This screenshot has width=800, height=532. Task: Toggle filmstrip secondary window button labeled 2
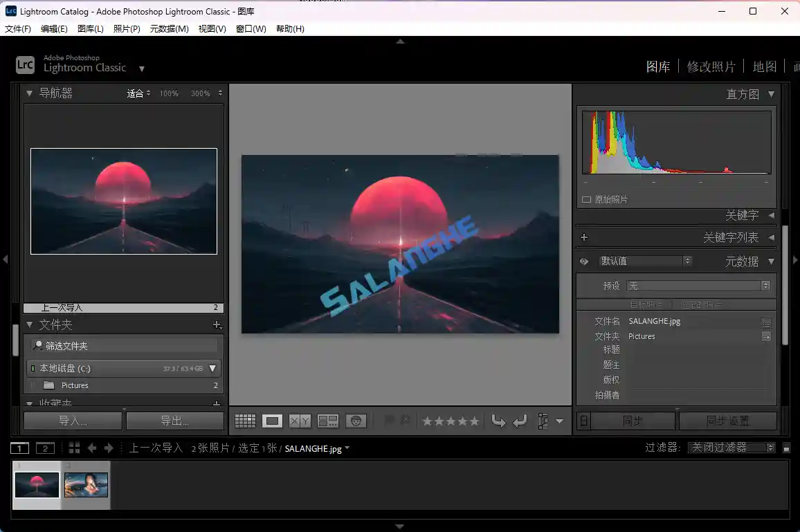coord(45,448)
